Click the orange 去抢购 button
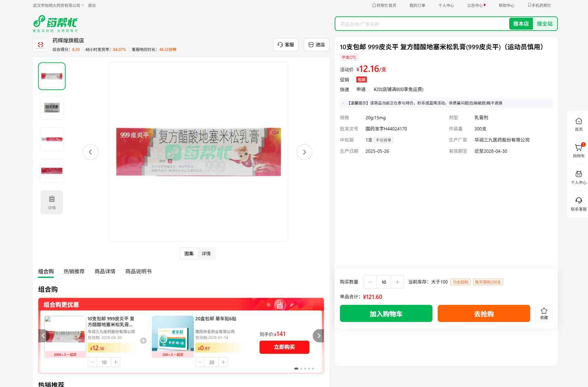The image size is (588, 387). pos(484,314)
